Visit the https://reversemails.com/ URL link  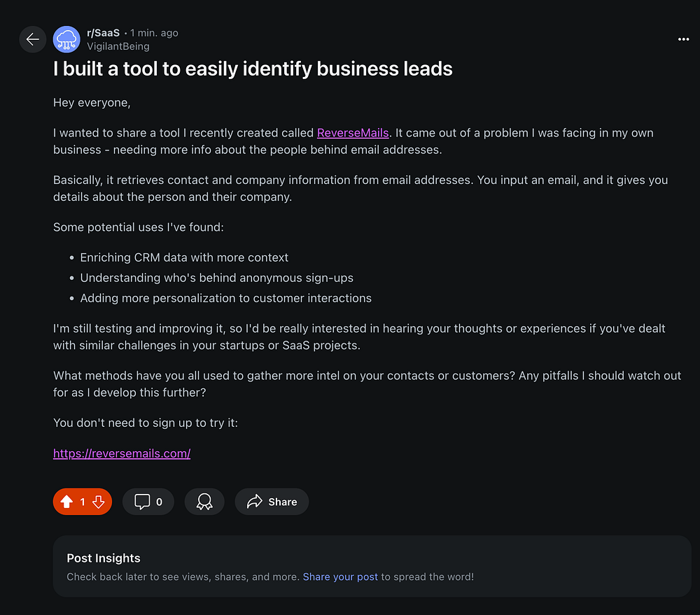point(122,453)
